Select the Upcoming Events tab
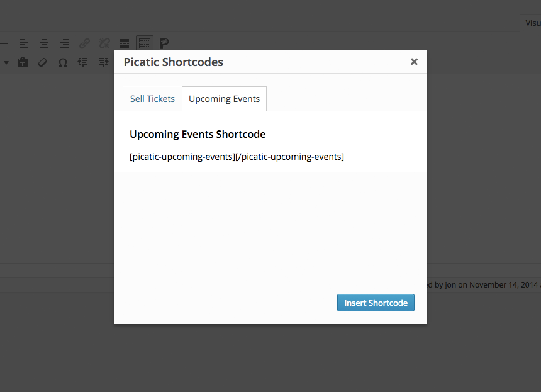This screenshot has width=541, height=392. [225, 99]
